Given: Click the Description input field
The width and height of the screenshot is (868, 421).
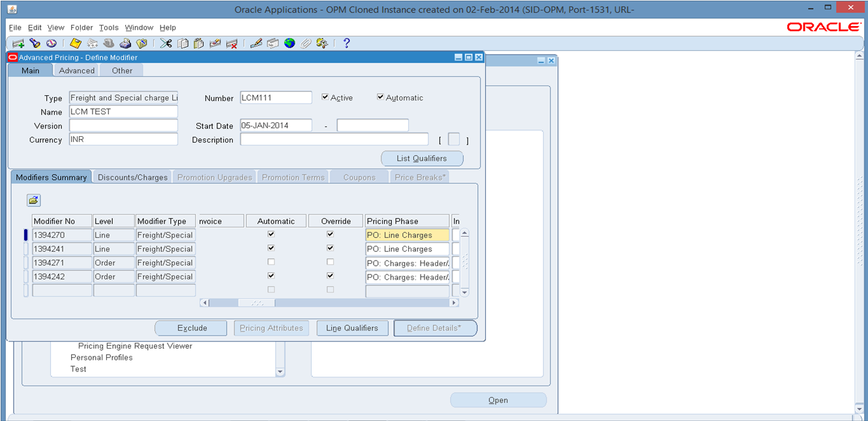Looking at the screenshot, I should tap(334, 139).
